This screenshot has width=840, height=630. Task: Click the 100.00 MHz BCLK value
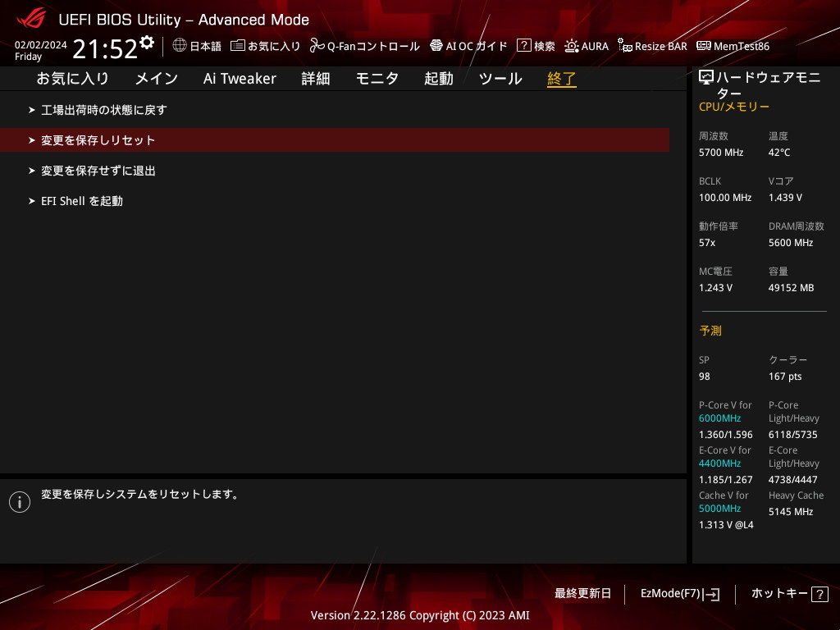(725, 198)
